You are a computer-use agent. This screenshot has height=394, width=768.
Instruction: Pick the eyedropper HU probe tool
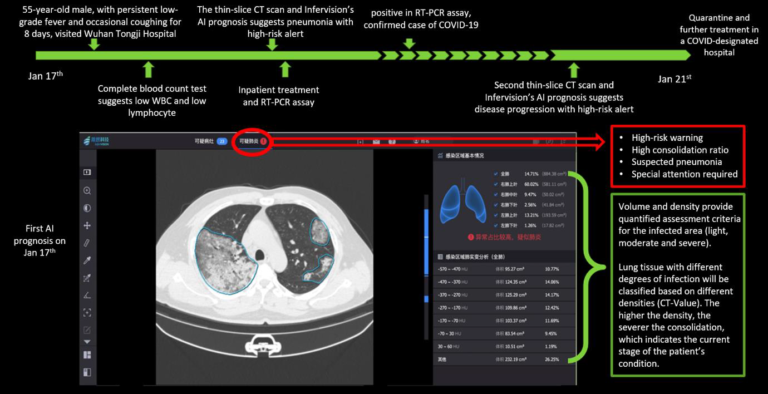point(87,260)
